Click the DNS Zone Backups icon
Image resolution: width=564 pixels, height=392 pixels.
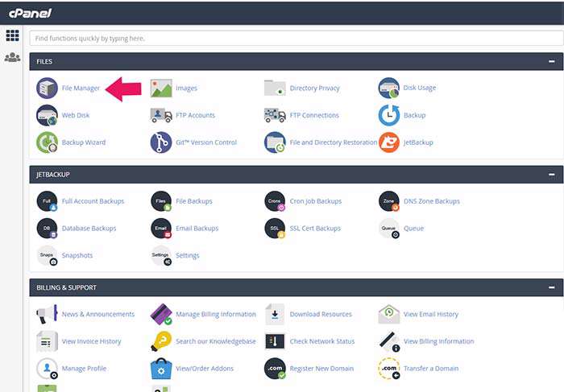pyautogui.click(x=389, y=201)
